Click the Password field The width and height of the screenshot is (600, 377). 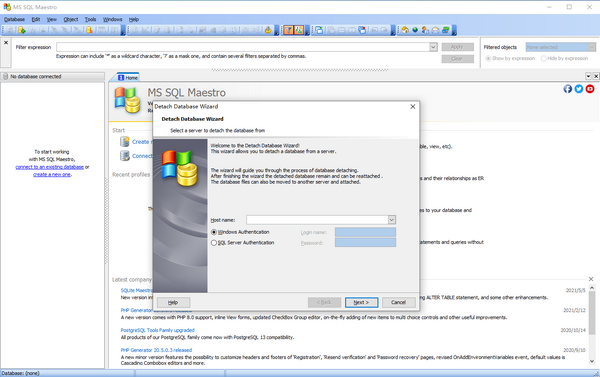coord(365,243)
